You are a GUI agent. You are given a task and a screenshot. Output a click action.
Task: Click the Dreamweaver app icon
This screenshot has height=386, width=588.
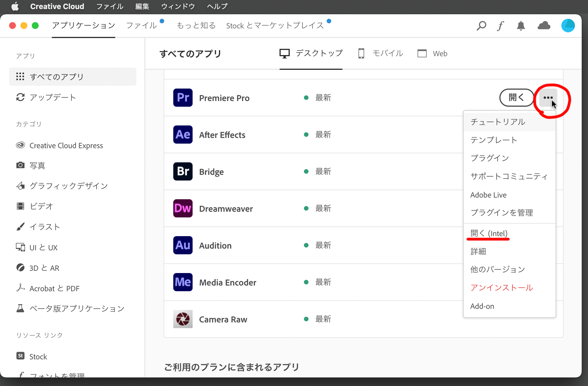pos(182,209)
